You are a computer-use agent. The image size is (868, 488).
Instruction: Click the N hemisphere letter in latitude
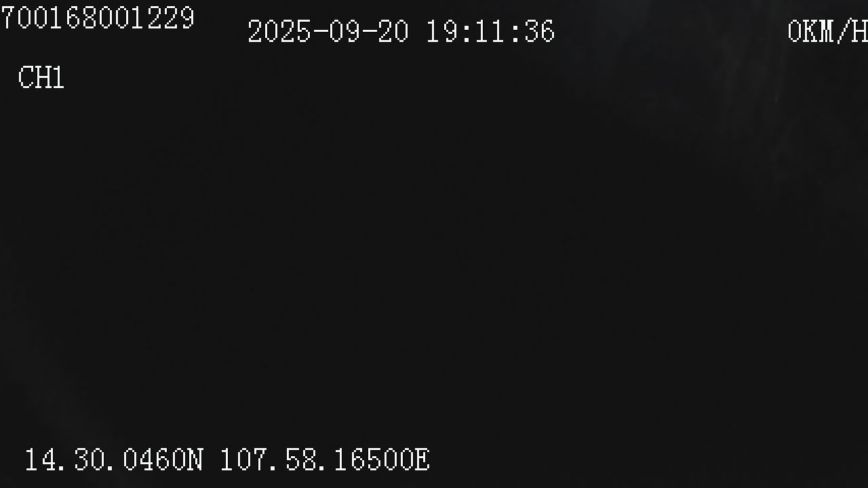click(x=194, y=460)
